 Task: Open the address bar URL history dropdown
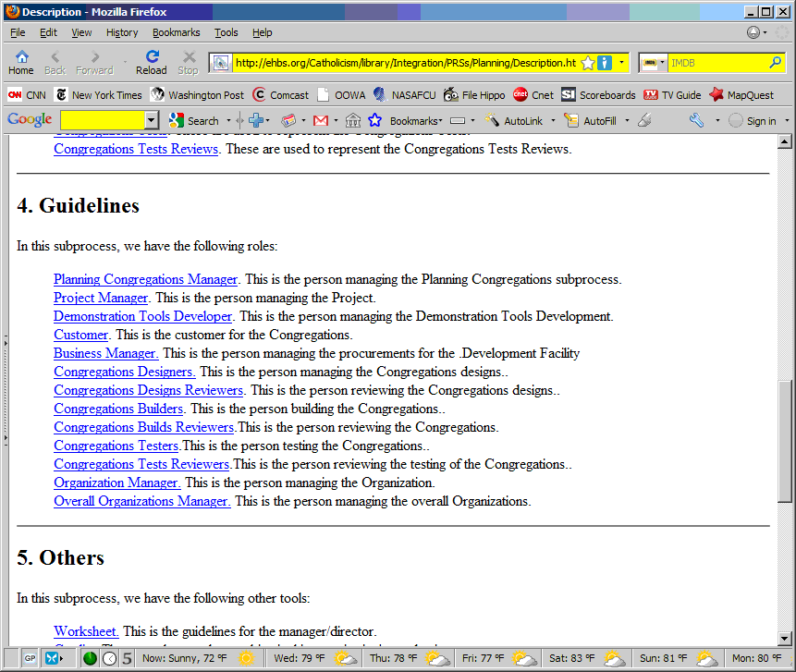click(x=621, y=63)
